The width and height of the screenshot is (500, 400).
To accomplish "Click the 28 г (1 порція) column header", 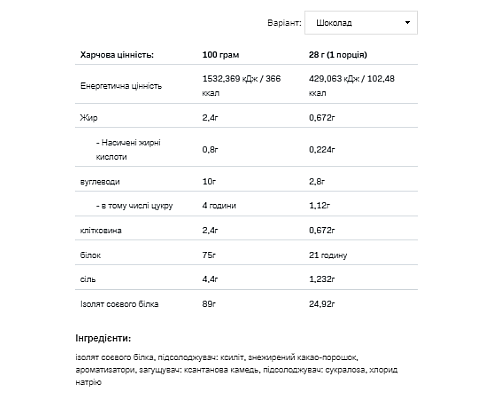I will pyautogui.click(x=338, y=55).
